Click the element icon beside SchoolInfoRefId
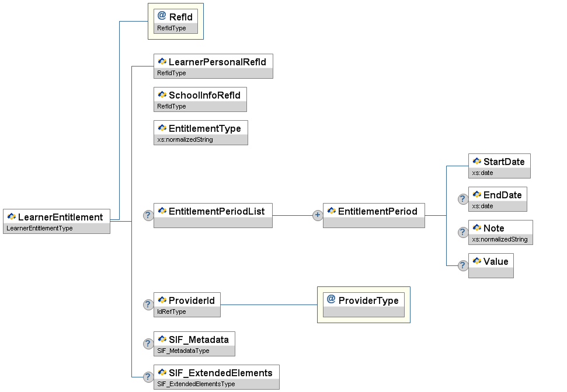 click(162, 94)
